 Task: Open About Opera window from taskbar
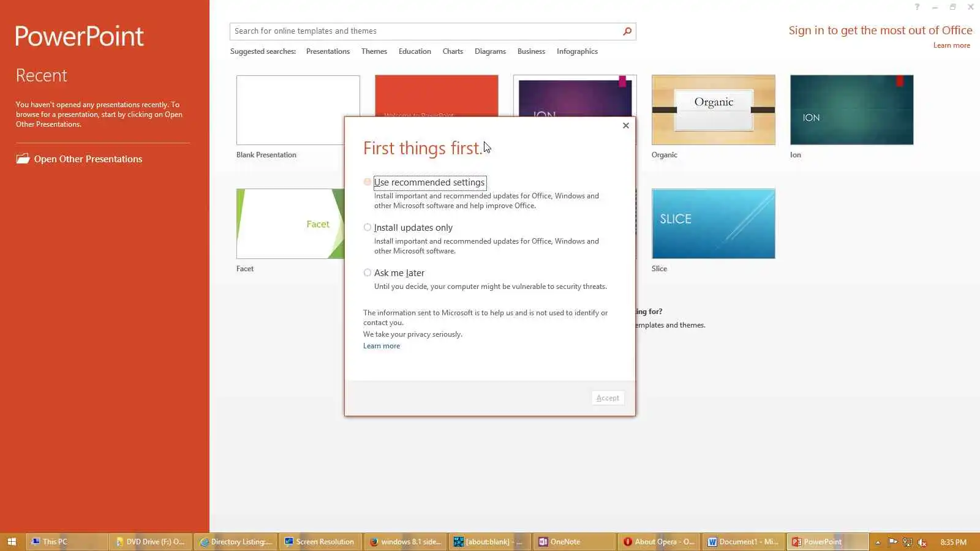[658, 542]
